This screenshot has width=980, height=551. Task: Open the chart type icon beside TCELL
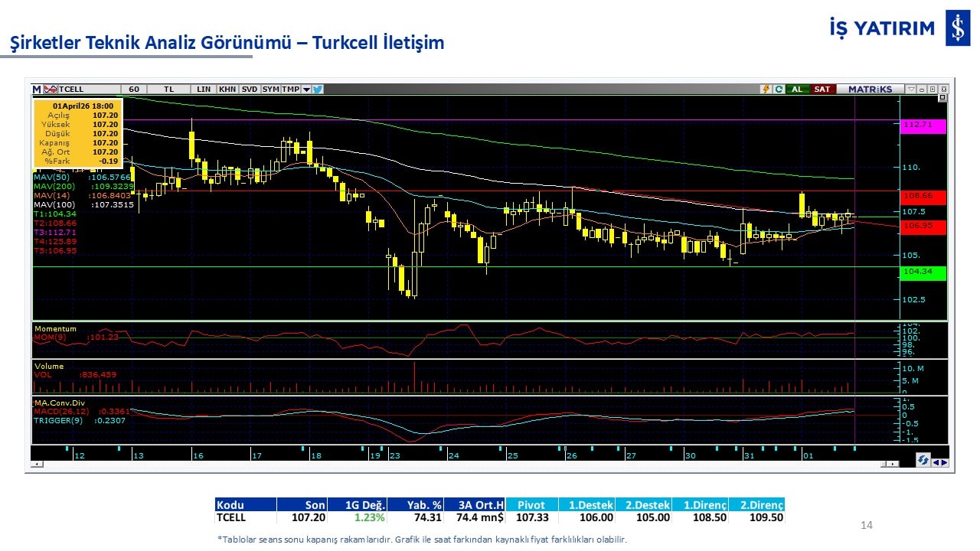(51, 90)
